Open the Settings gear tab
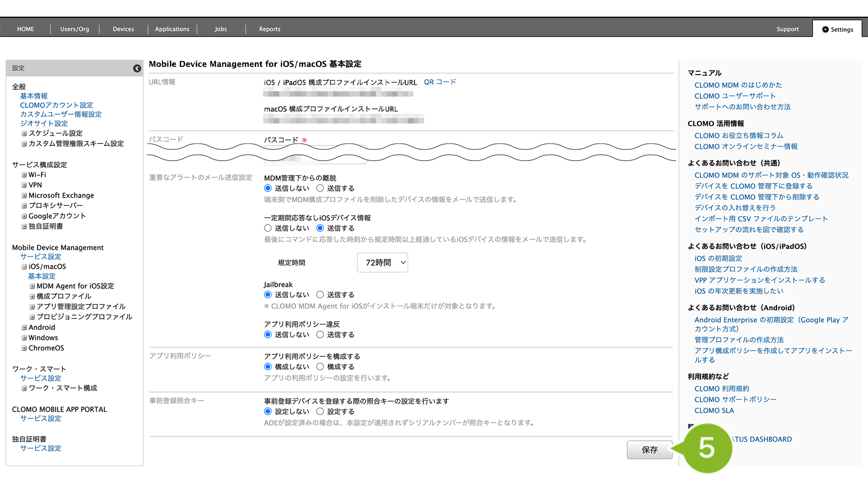 tap(837, 29)
